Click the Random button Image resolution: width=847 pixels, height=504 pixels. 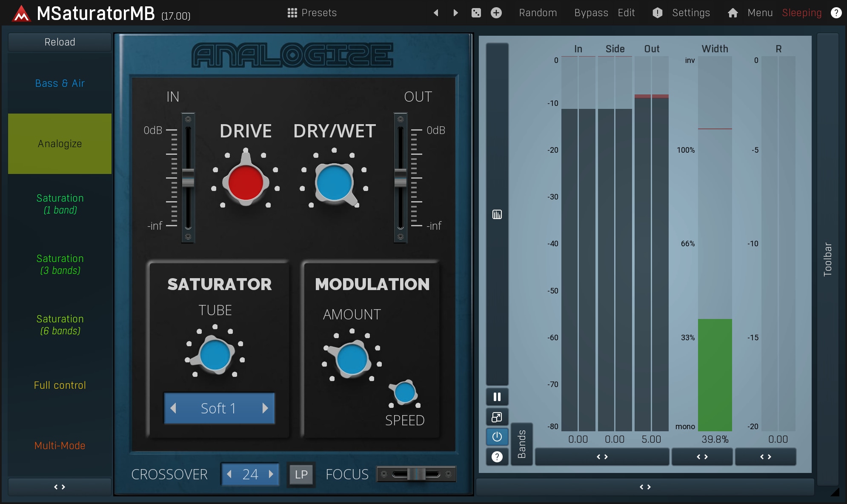coord(538,13)
